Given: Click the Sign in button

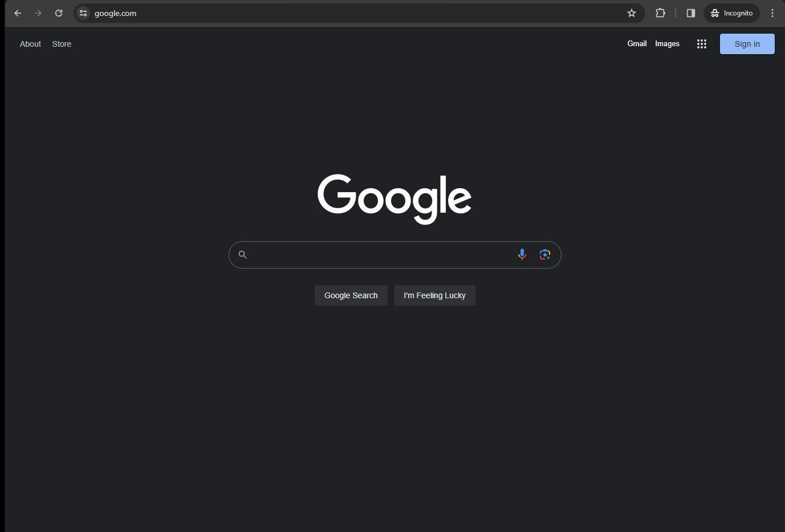Looking at the screenshot, I should click(x=747, y=43).
